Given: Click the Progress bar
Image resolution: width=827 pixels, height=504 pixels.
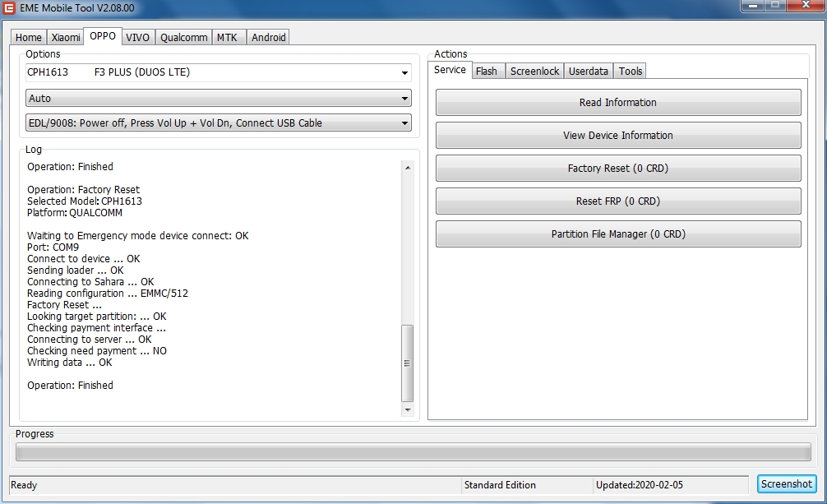Looking at the screenshot, I should pyautogui.click(x=413, y=452).
